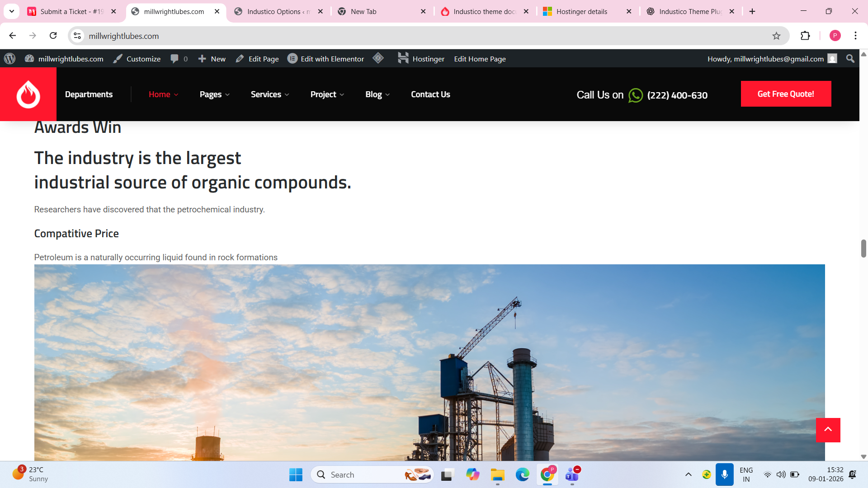
Task: Click the red flame logo
Action: coord(28,94)
